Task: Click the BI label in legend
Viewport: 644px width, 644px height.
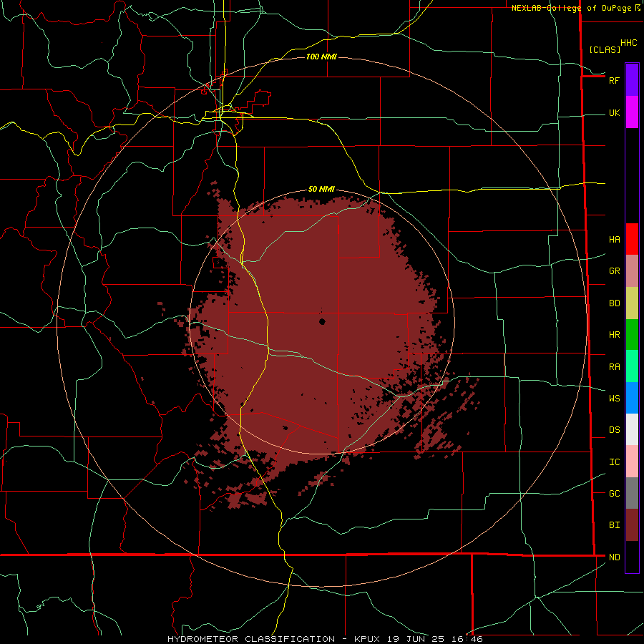Action: click(x=614, y=525)
